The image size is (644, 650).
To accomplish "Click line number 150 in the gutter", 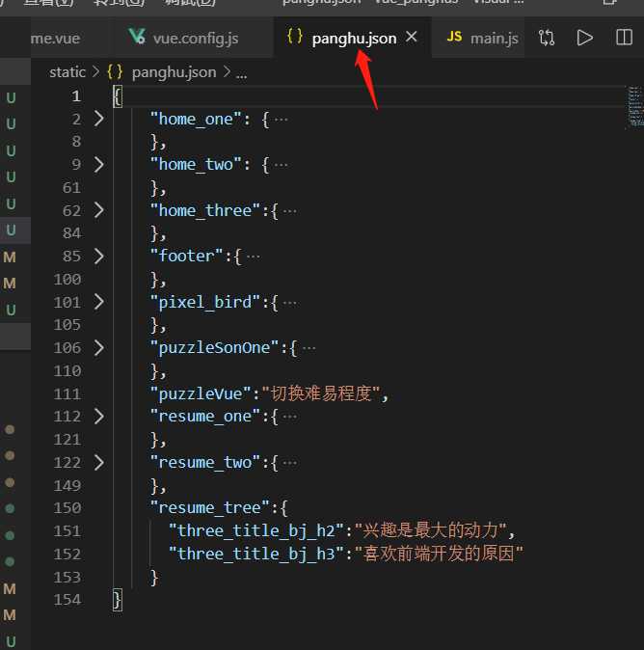I will (x=67, y=508).
